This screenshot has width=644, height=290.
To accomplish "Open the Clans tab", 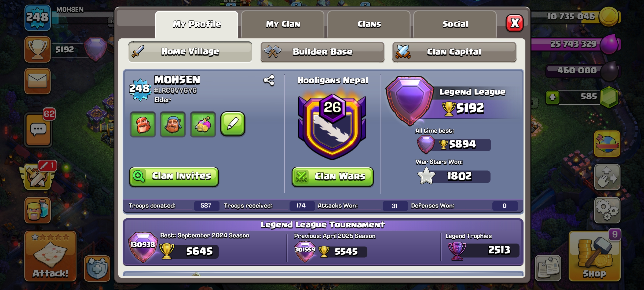I will [x=369, y=24].
